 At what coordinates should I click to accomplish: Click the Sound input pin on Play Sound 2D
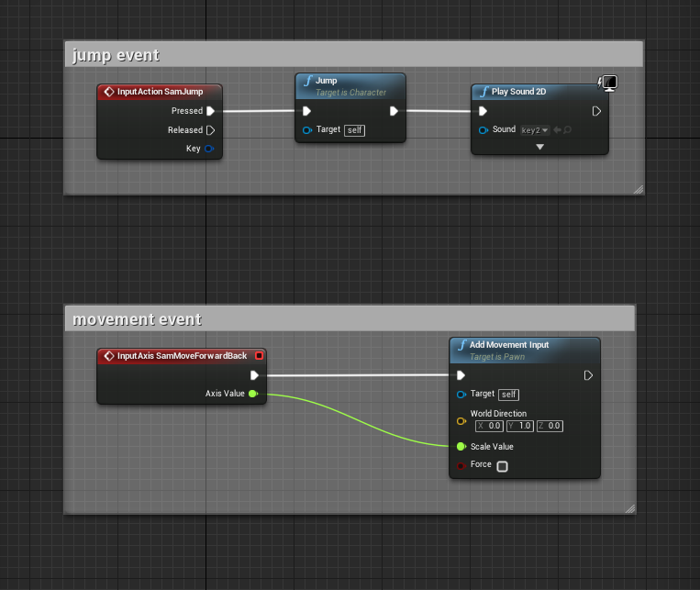coord(483,130)
